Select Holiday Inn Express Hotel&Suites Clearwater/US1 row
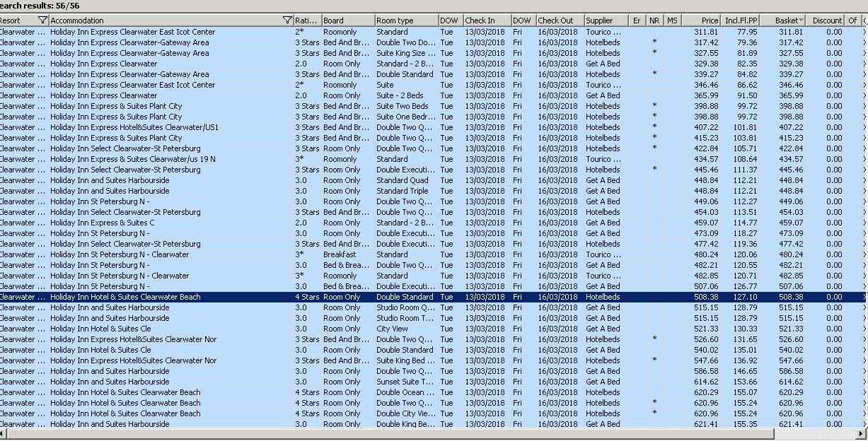Viewport: 868px width, 441px height. (433, 127)
